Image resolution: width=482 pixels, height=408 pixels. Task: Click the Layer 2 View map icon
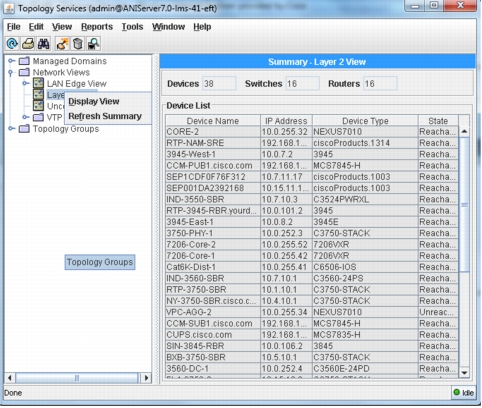click(38, 95)
